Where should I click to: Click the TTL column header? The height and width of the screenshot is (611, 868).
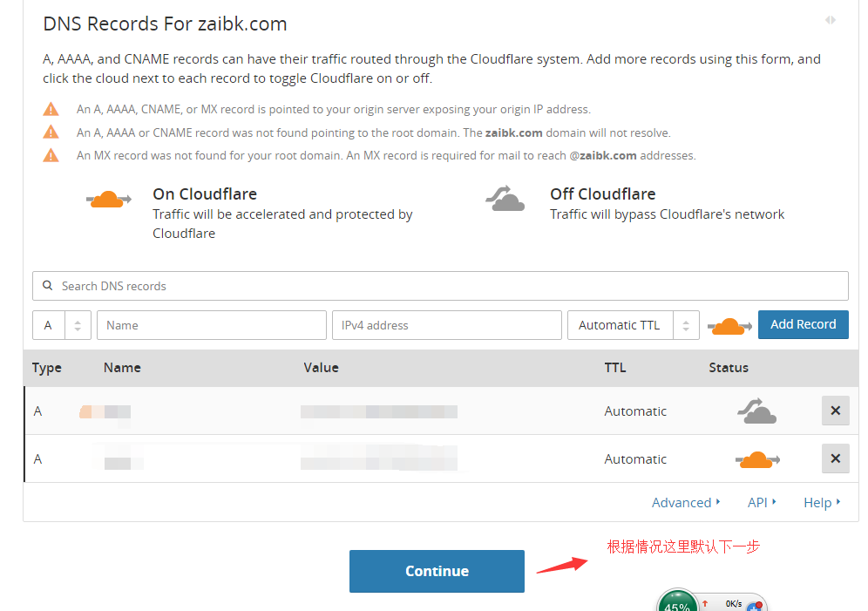615,368
